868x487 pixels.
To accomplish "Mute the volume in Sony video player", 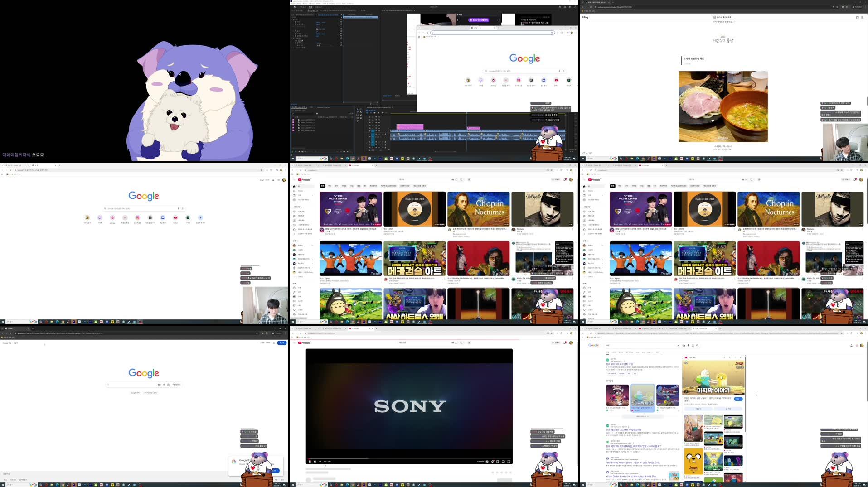I will coord(320,462).
